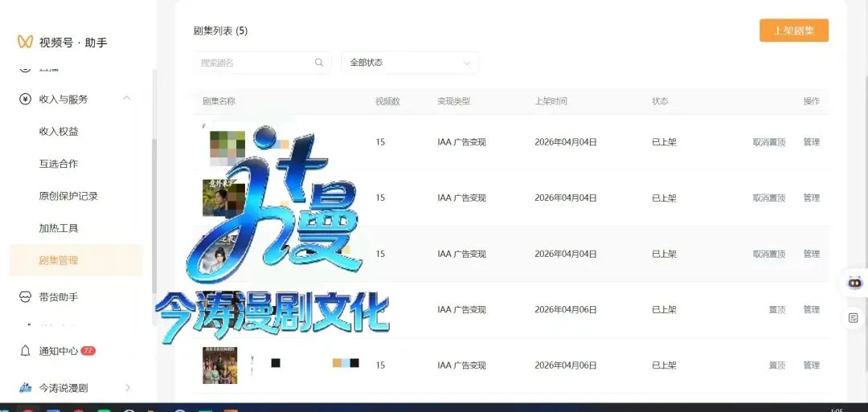
Task: Click 置顶 in the fourth series row
Action: point(777,310)
